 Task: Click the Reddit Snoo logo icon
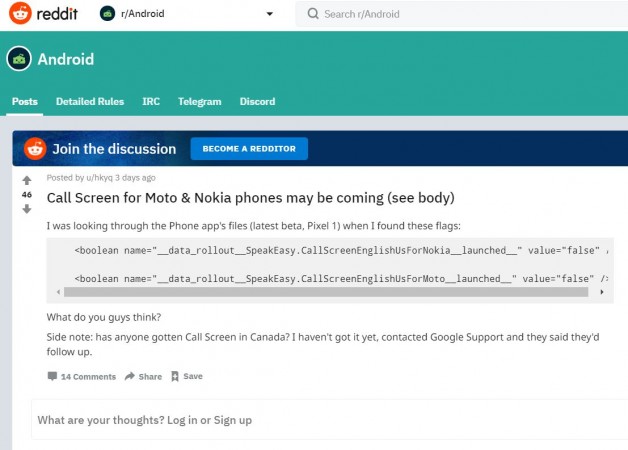[x=20, y=13]
